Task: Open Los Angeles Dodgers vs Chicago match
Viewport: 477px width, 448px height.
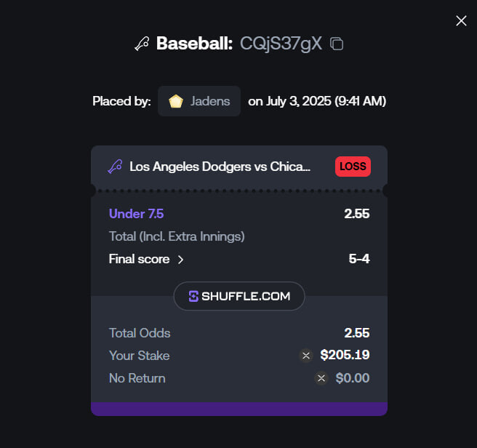Action: tap(220, 167)
